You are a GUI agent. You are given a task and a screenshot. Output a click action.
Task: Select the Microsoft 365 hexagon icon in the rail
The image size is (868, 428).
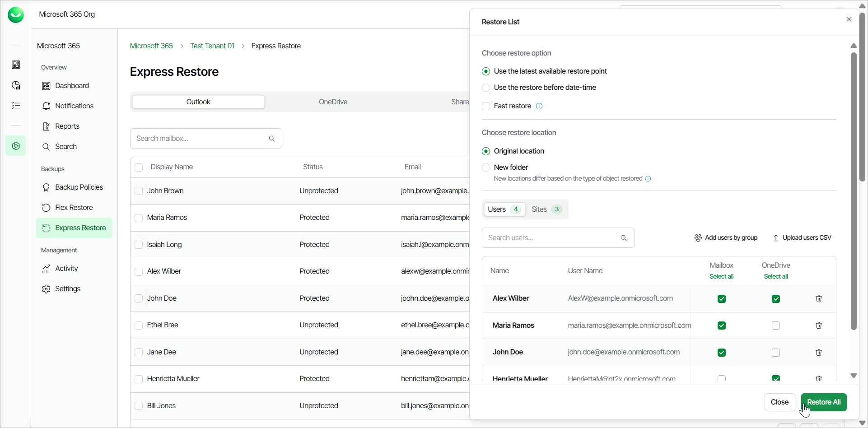pyautogui.click(x=16, y=146)
